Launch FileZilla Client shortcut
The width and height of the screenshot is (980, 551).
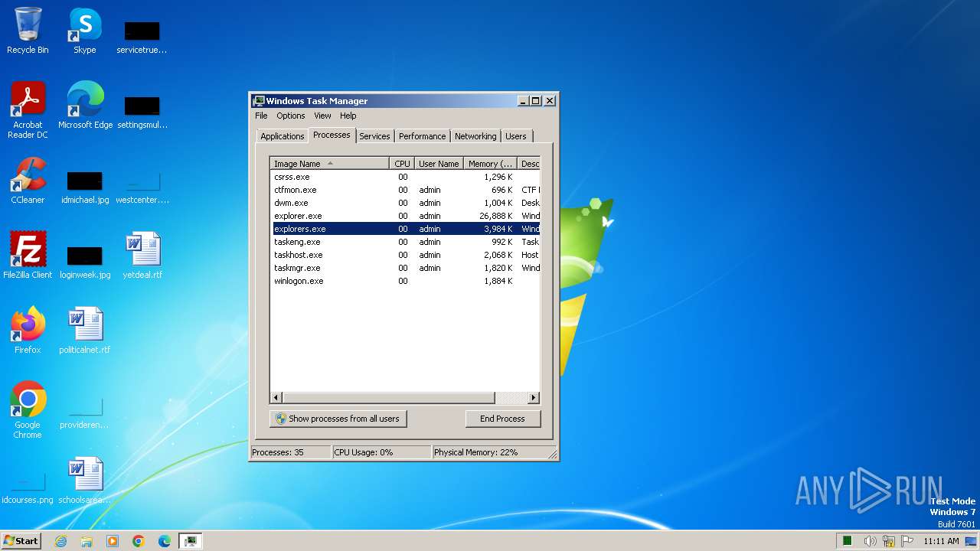[28, 256]
